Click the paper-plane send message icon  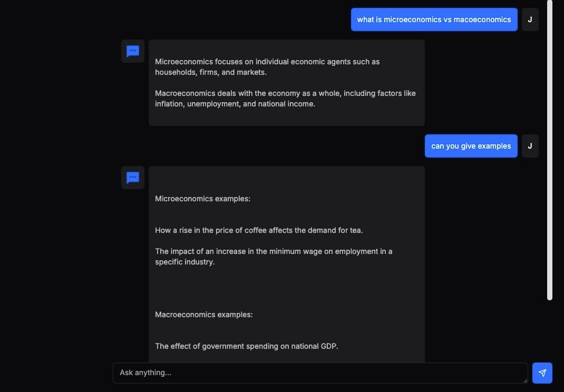point(542,373)
